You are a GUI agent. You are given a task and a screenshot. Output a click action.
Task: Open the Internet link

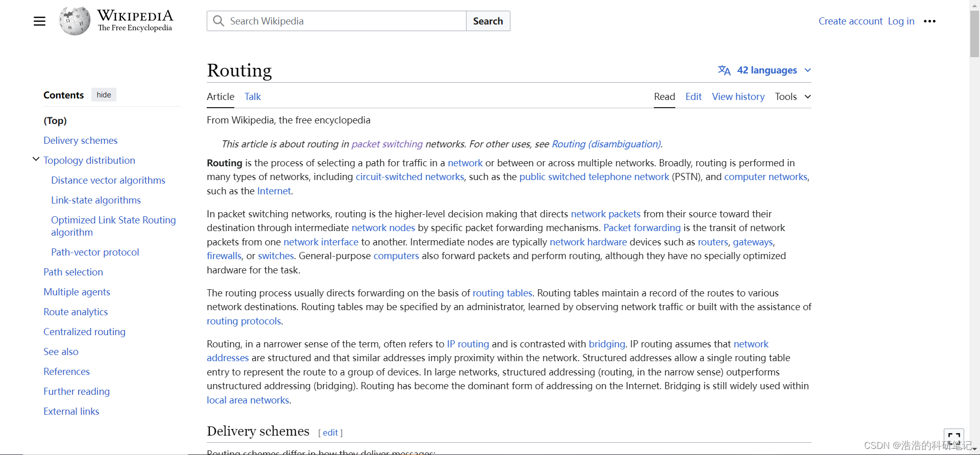point(274,191)
